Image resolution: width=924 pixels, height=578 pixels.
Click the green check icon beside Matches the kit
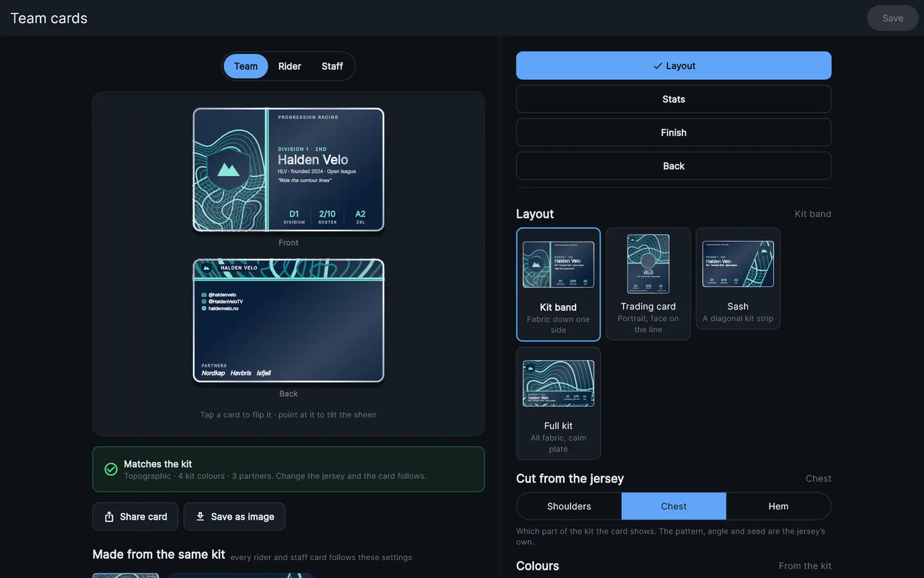tap(111, 469)
